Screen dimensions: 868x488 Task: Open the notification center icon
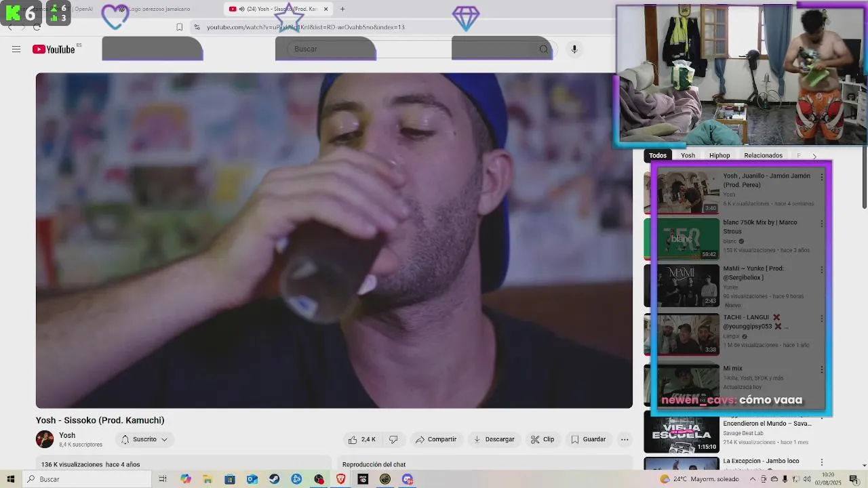[854, 479]
